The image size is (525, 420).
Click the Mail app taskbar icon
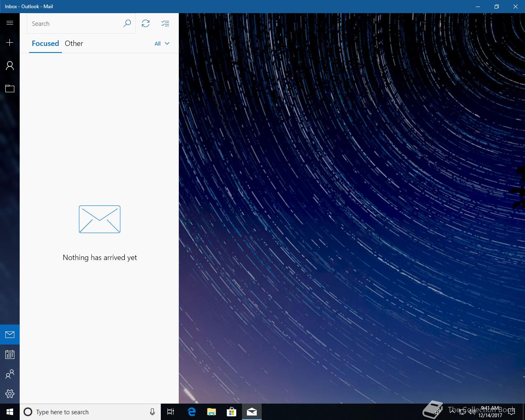coord(252,412)
